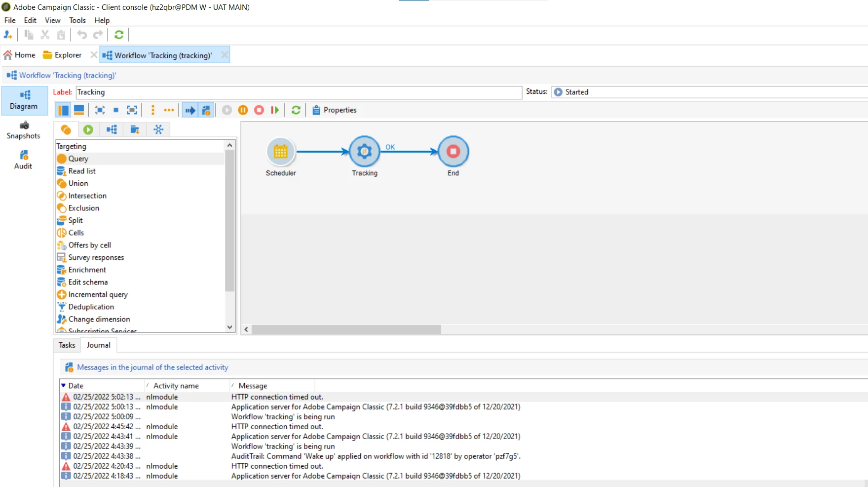868x487 pixels.
Task: Close the Explorer tab
Action: (94, 55)
